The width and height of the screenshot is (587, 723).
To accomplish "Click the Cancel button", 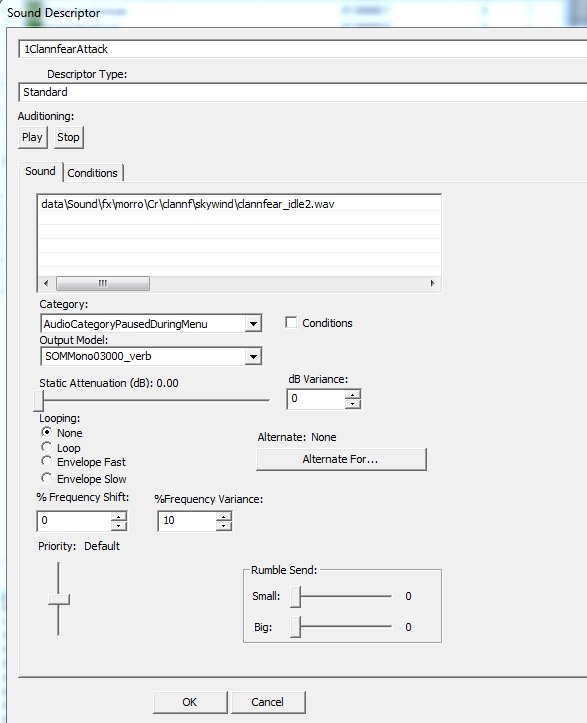I will point(268,702).
